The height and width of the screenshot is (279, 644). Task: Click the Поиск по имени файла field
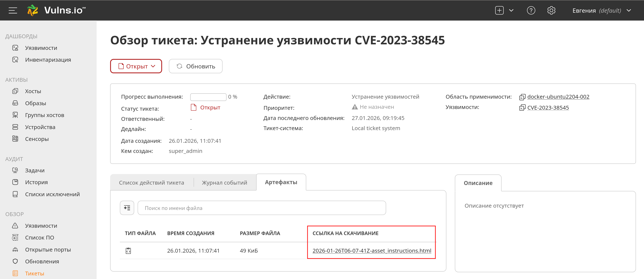pyautogui.click(x=261, y=208)
